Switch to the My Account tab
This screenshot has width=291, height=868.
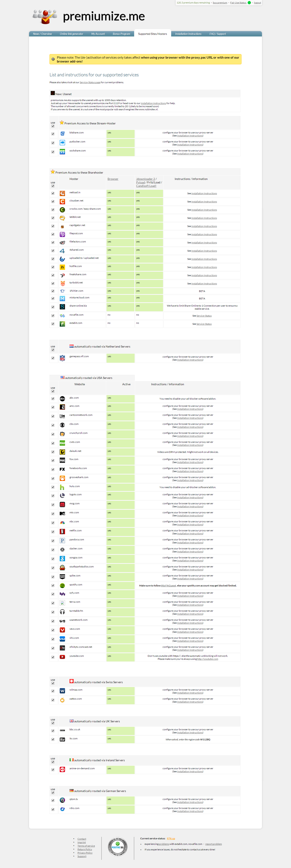98,34
